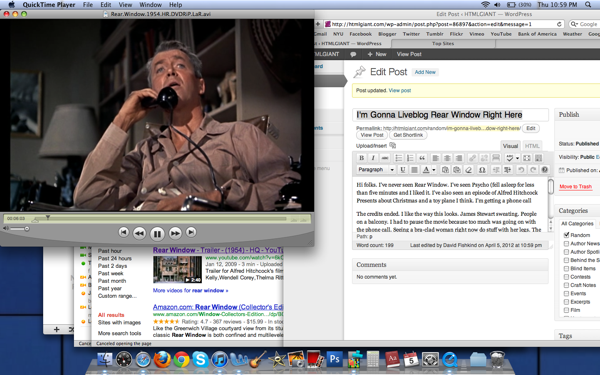Screen dimensions: 600x375
Task: Insert special character with the Omega icon
Action: click(482, 170)
